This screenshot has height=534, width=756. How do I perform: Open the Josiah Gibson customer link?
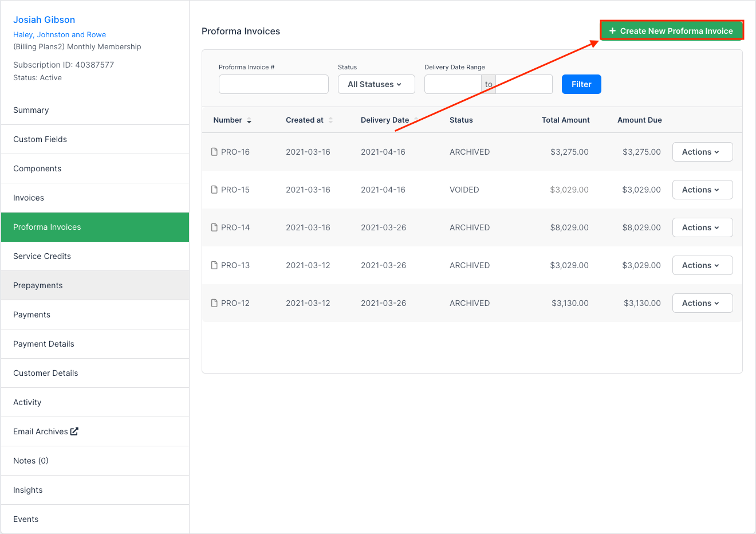pyautogui.click(x=44, y=20)
